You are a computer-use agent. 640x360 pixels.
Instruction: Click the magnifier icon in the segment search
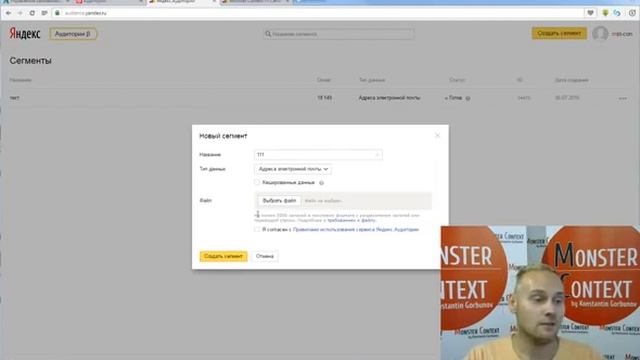coord(268,34)
